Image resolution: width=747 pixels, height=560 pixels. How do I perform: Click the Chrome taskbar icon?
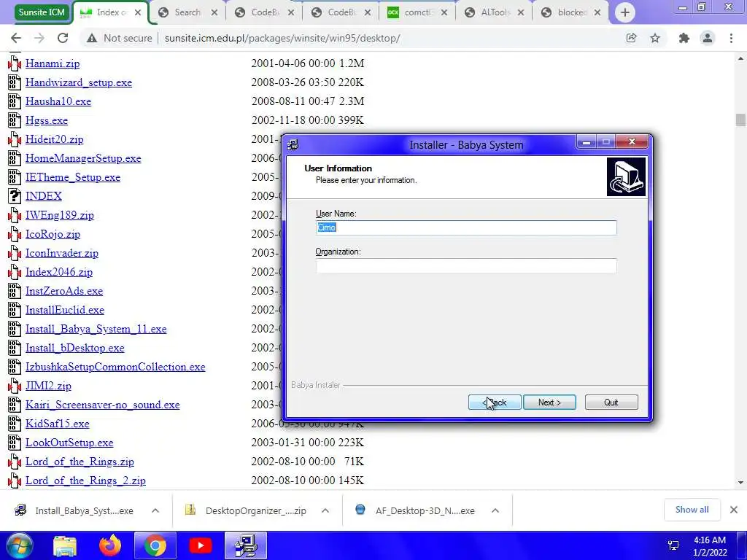(155, 545)
